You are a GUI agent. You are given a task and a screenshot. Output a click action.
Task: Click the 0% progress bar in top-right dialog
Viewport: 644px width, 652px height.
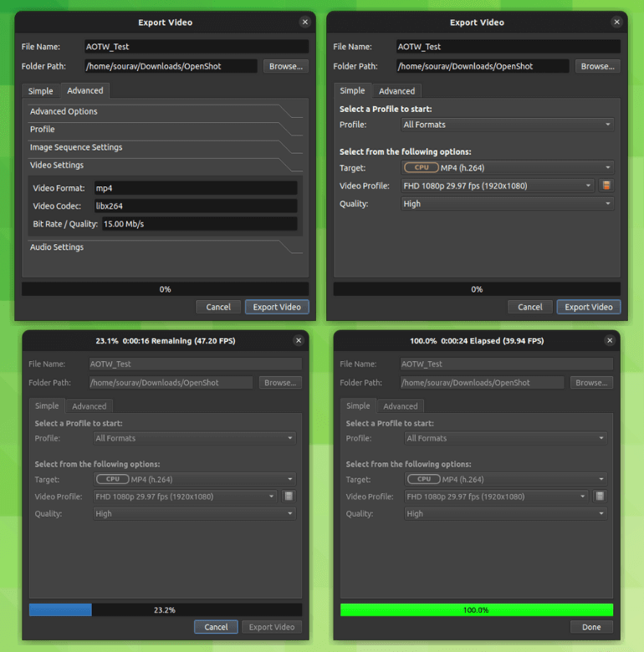477,289
